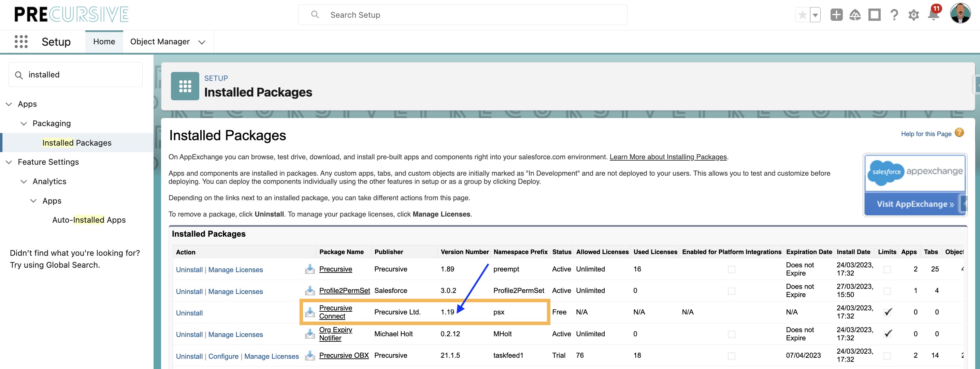The height and width of the screenshot is (369, 980).
Task: Download icon beside Precursive OBX package
Action: tap(310, 355)
